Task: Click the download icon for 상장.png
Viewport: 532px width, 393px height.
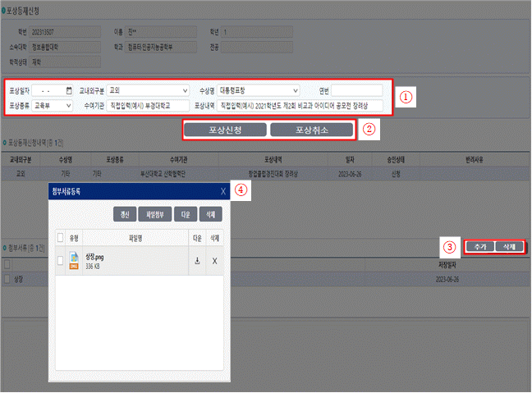Action: click(196, 261)
